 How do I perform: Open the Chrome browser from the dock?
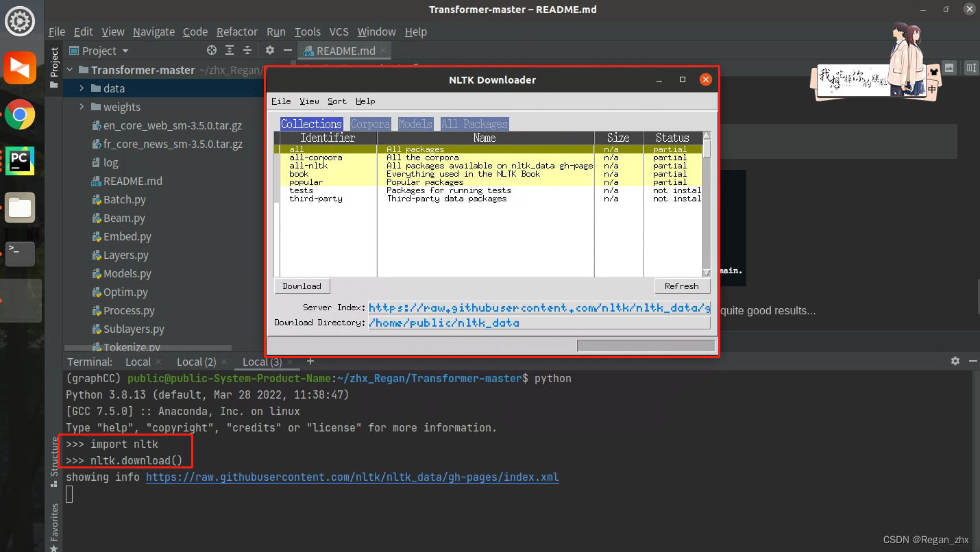pos(20,114)
